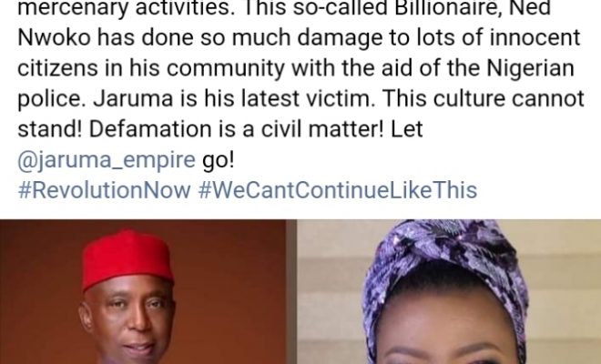601x364 pixels.
Task: Open the #WeCantContinueLikeThis hashtag
Action: 338,190
